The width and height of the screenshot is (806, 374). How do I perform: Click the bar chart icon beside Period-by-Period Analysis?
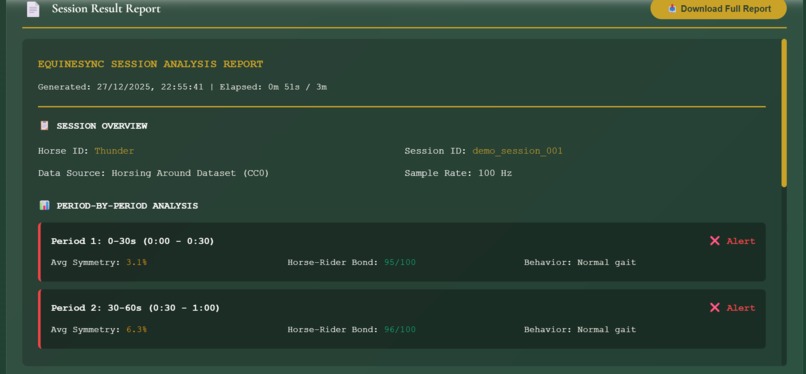coord(45,205)
